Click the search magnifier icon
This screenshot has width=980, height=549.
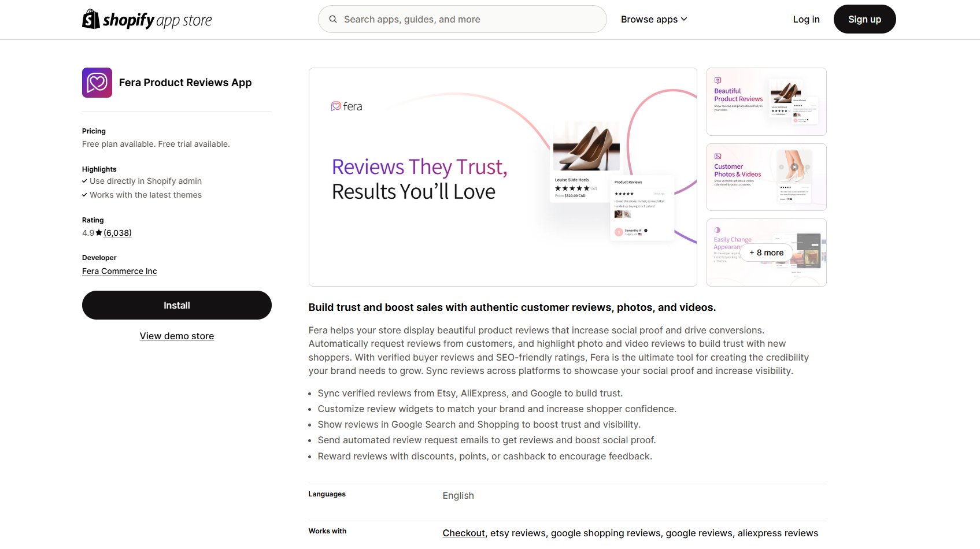333,19
